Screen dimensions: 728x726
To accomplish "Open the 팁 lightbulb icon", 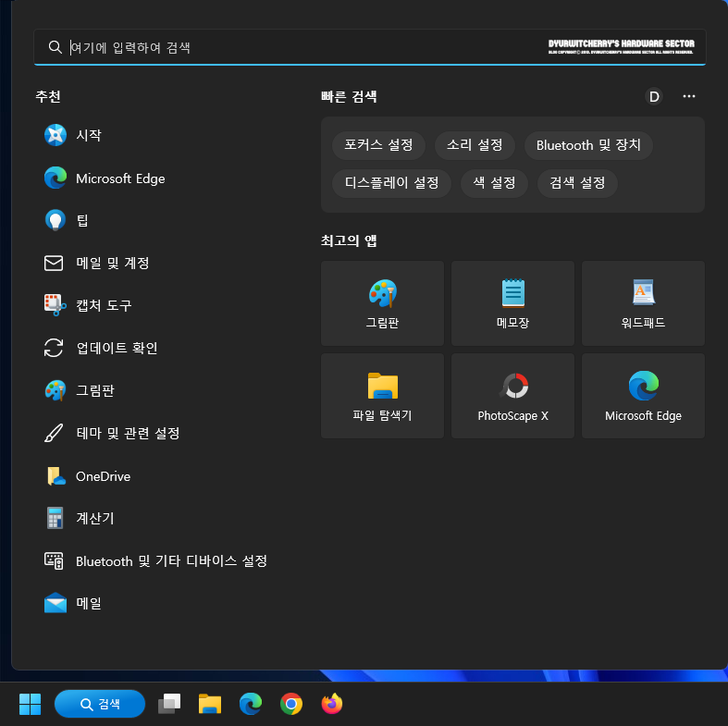I will [x=56, y=220].
